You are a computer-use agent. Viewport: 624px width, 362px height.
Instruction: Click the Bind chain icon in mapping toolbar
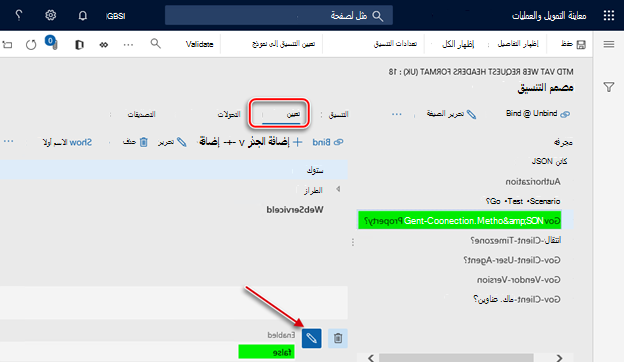click(x=339, y=142)
